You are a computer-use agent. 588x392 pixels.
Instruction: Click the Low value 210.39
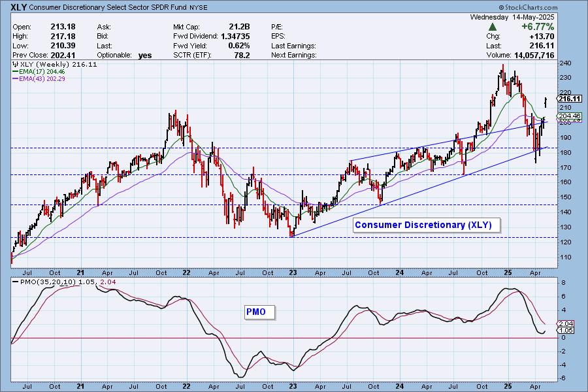[x=63, y=46]
